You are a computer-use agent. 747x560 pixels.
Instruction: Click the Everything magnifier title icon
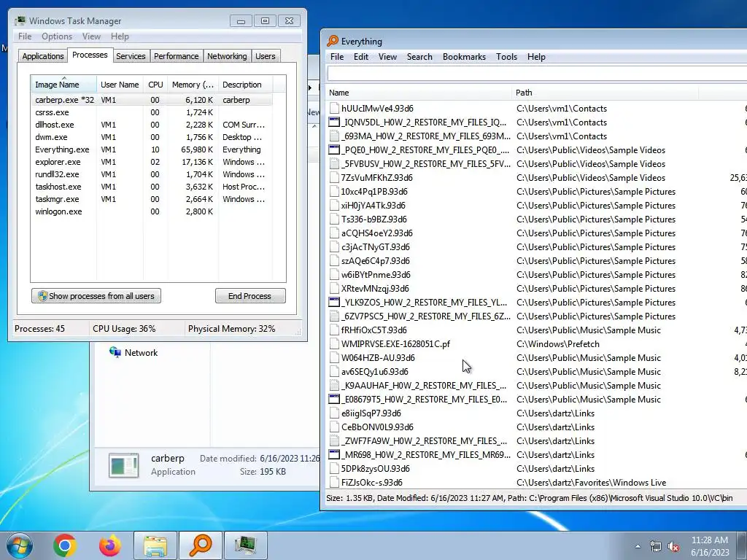(333, 41)
